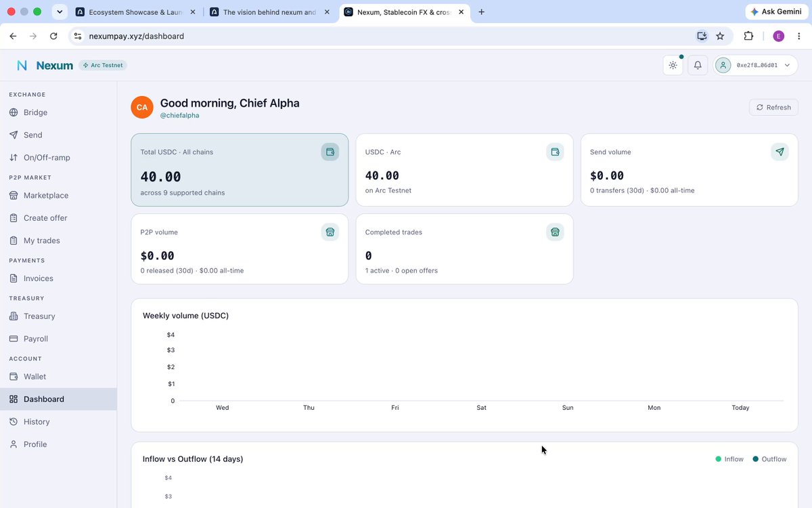Click the Refresh button
This screenshot has width=812, height=508.
tap(773, 107)
